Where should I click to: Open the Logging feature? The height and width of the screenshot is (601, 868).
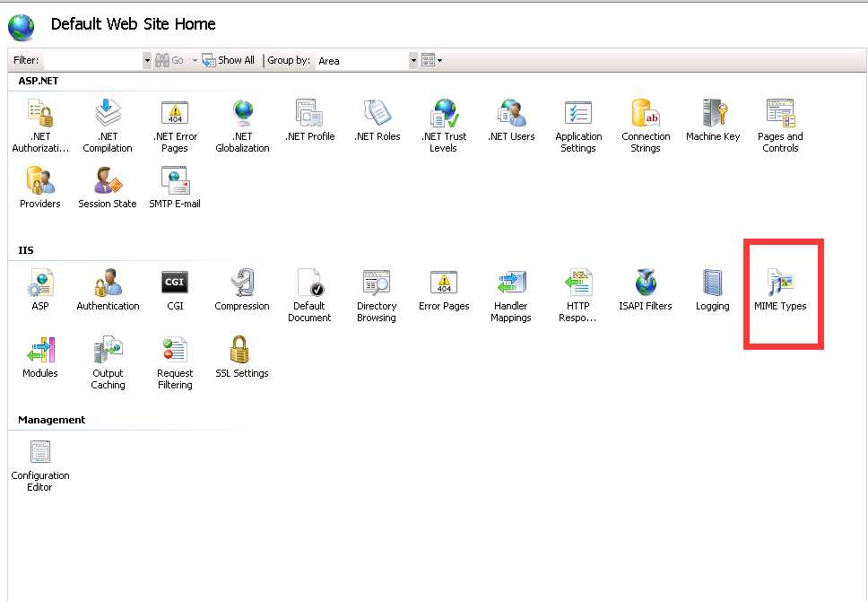tap(713, 290)
